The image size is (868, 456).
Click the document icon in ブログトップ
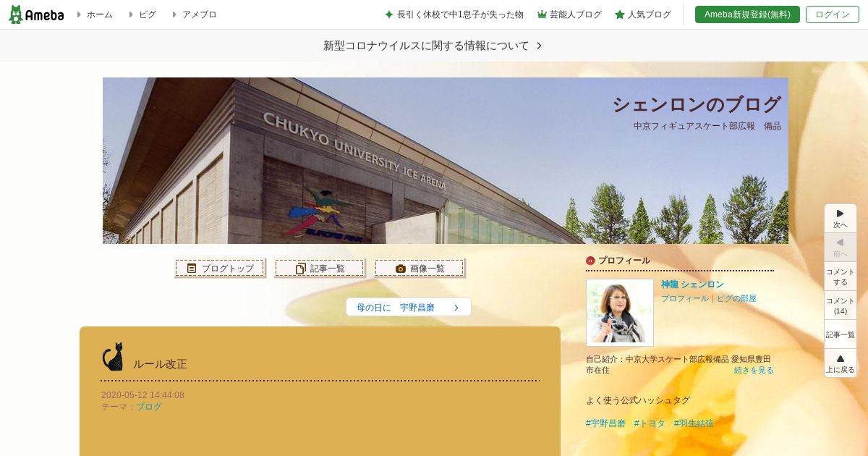[x=192, y=268]
